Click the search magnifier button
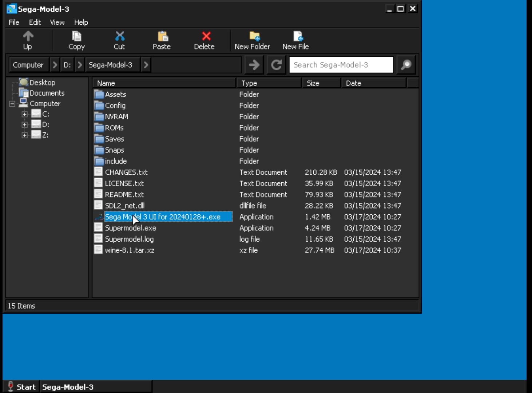This screenshot has height=393, width=532. pyautogui.click(x=406, y=65)
